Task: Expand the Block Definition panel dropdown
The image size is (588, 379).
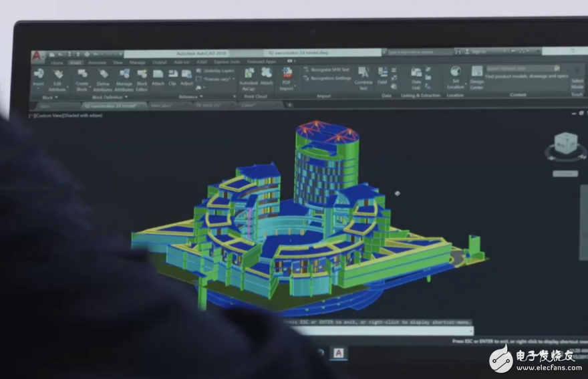Action: tap(126, 97)
